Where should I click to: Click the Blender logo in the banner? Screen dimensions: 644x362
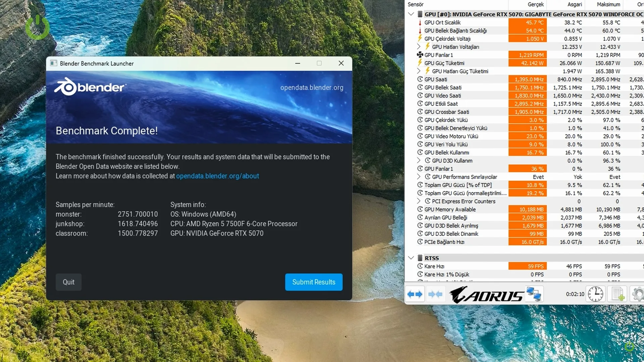tap(90, 87)
